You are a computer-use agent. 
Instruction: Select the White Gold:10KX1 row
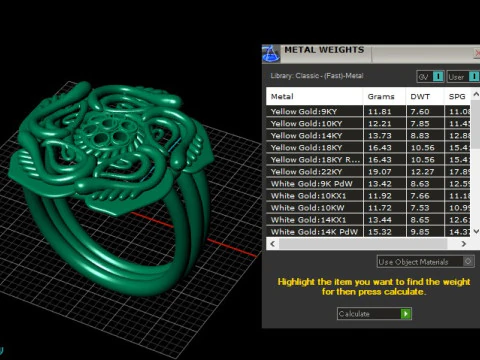tap(368, 195)
